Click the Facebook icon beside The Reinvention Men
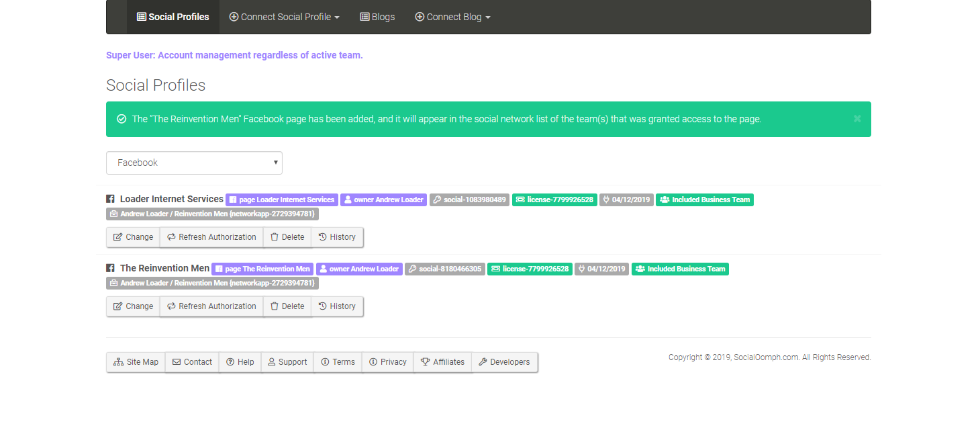This screenshot has height=436, width=980. (109, 268)
